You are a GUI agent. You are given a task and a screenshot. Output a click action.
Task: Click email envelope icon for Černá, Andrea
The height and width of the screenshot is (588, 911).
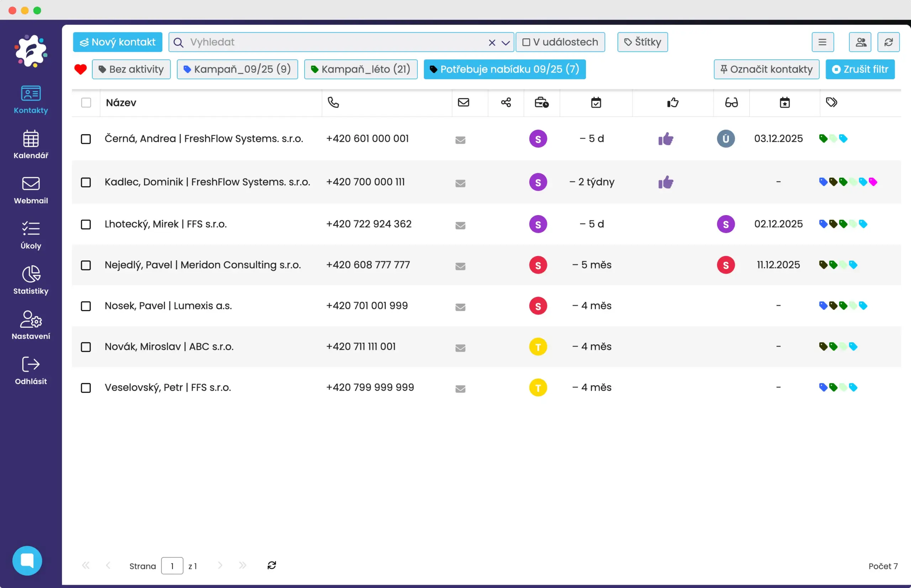[x=460, y=140]
